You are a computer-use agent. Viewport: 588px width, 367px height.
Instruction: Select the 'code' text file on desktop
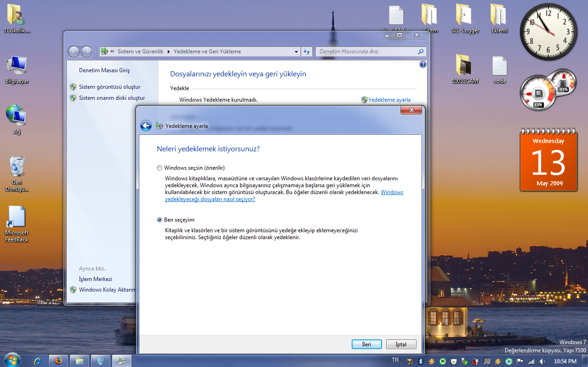(x=500, y=69)
